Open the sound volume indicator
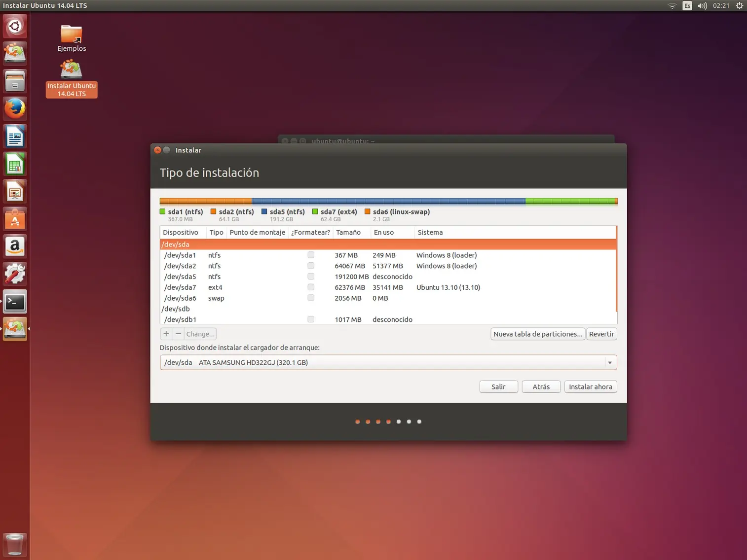Viewport: 747px width, 560px height. (x=702, y=5)
